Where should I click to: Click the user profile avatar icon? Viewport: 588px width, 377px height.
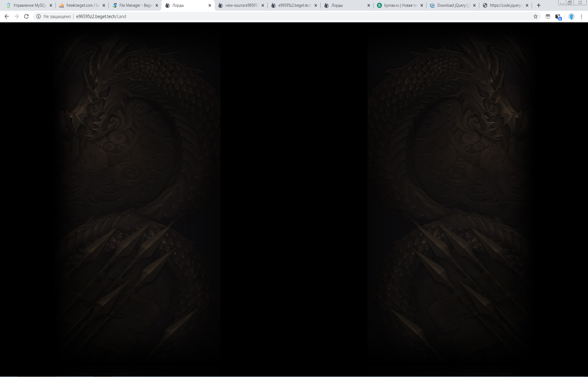571,17
